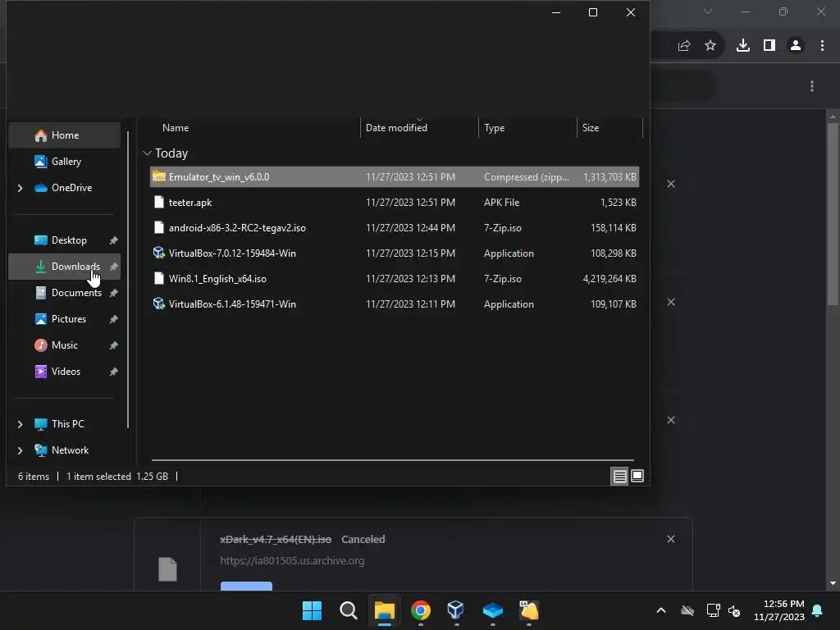Open the Music quick access folder
840x630 pixels.
click(65, 345)
